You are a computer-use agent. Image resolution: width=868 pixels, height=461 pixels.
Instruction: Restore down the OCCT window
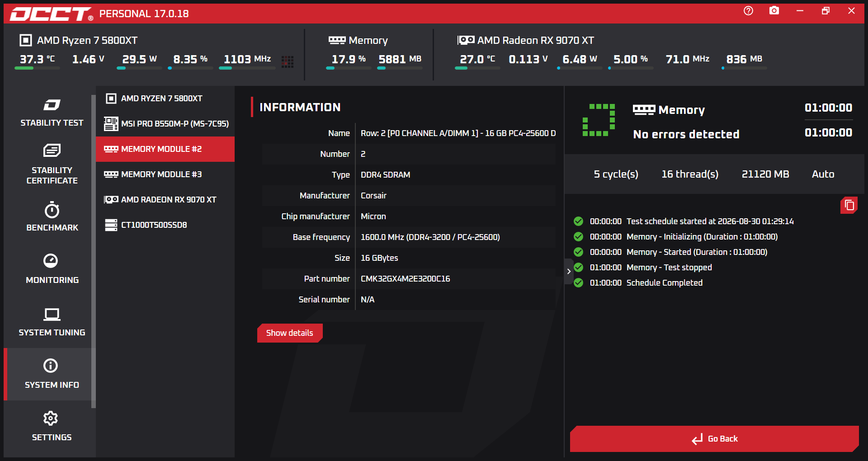click(x=826, y=10)
